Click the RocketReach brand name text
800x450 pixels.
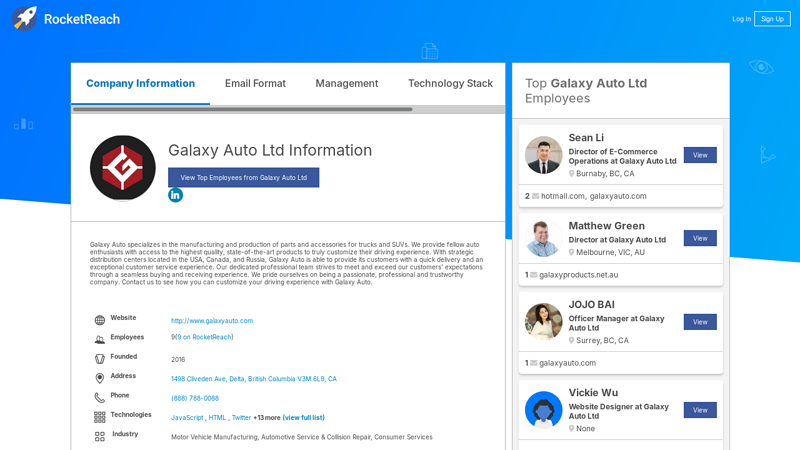click(82, 19)
